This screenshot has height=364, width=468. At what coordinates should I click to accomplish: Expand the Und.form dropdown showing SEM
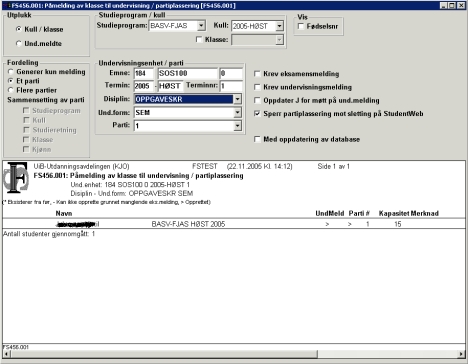pos(237,113)
